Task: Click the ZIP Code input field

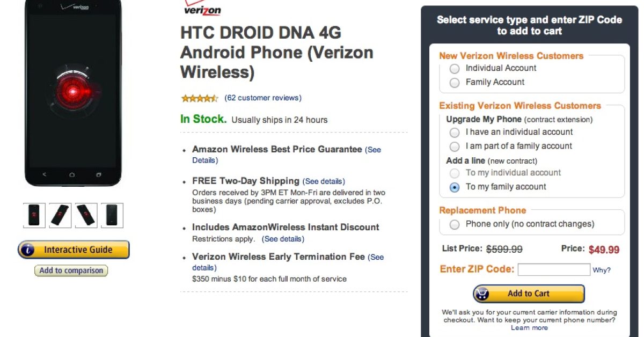Action: tap(553, 269)
